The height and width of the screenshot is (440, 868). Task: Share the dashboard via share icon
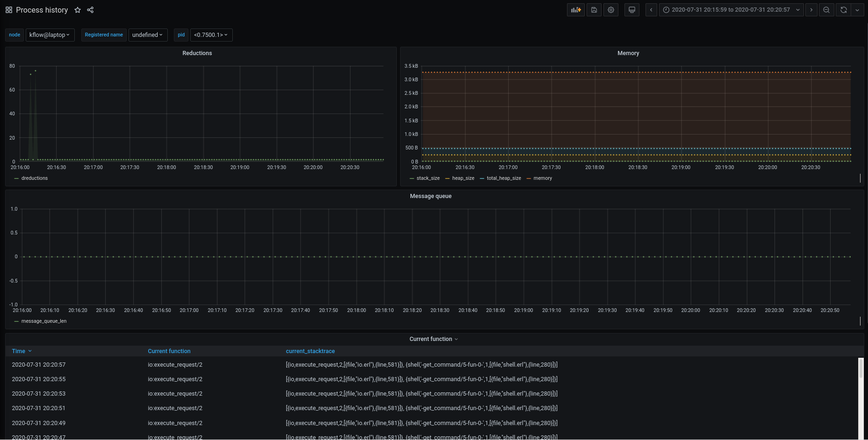click(90, 10)
